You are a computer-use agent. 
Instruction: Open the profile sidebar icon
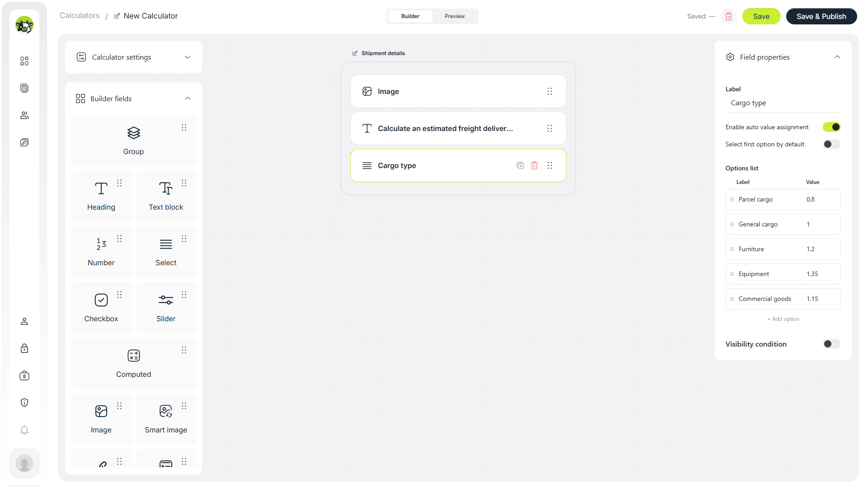point(24,321)
